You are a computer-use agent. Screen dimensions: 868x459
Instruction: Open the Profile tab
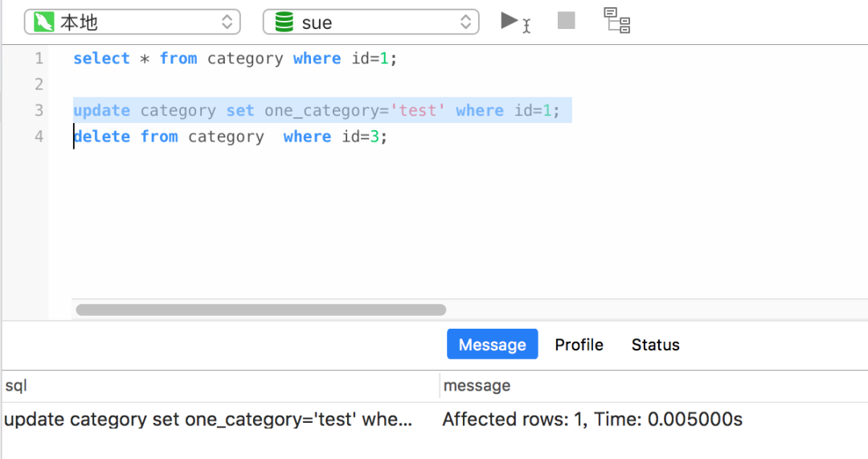click(579, 345)
